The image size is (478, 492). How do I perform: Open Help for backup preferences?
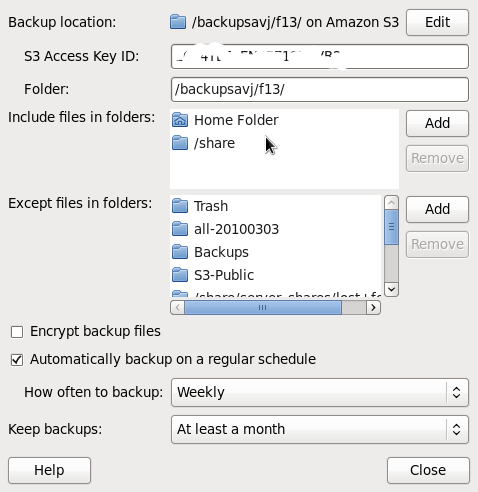coord(49,470)
